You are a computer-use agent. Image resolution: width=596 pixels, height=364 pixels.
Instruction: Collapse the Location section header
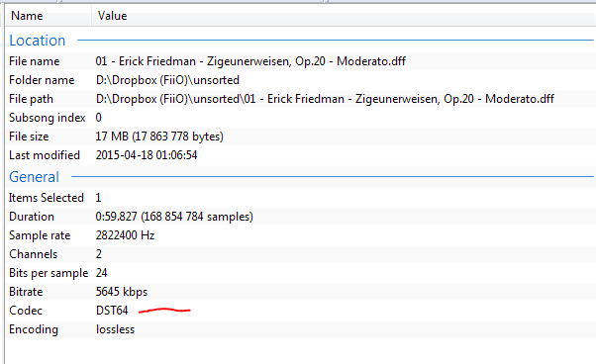[38, 41]
